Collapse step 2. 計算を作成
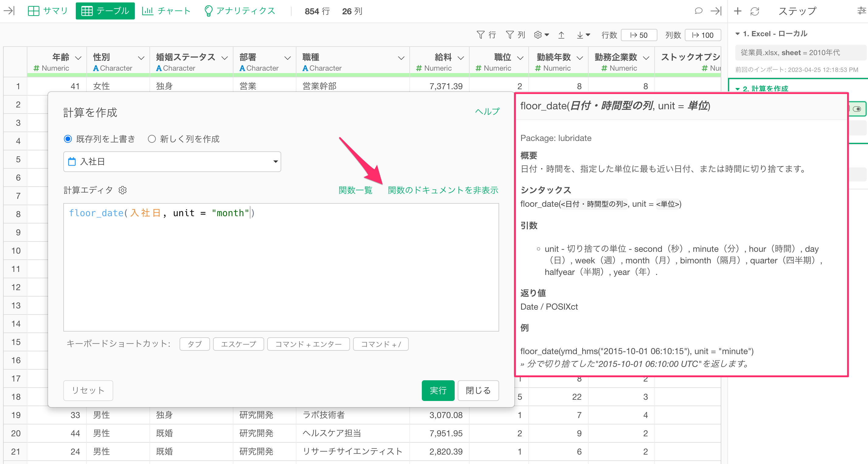Viewport: 868px width, 464px height. tap(737, 89)
